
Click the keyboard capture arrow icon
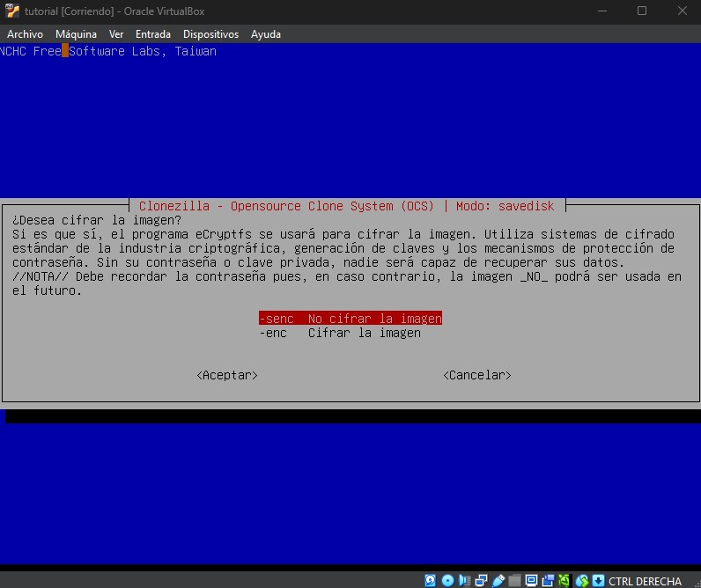(598, 580)
